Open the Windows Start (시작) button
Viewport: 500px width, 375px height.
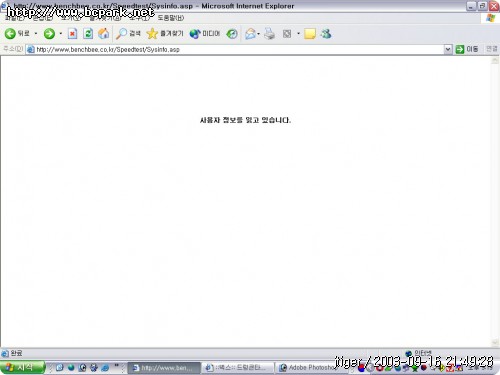pyautogui.click(x=22, y=367)
